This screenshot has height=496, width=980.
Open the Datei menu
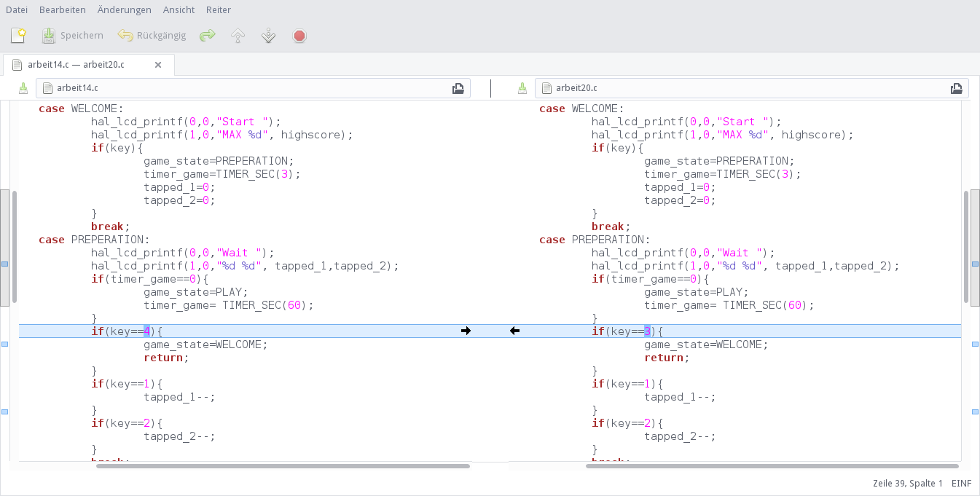tap(17, 9)
